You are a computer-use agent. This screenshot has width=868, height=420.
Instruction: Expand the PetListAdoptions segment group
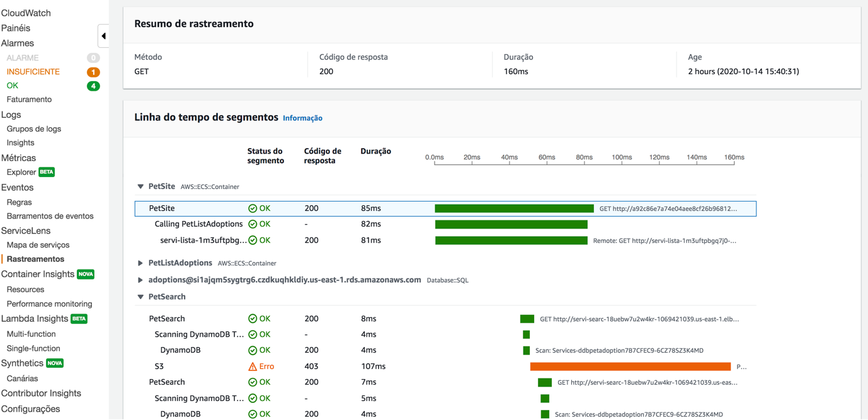[x=140, y=263]
